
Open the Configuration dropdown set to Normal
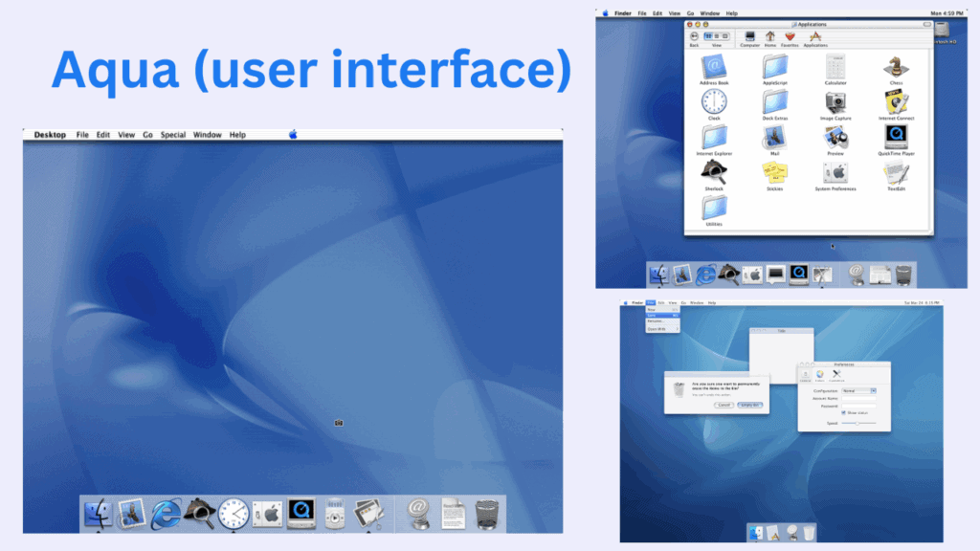858,390
